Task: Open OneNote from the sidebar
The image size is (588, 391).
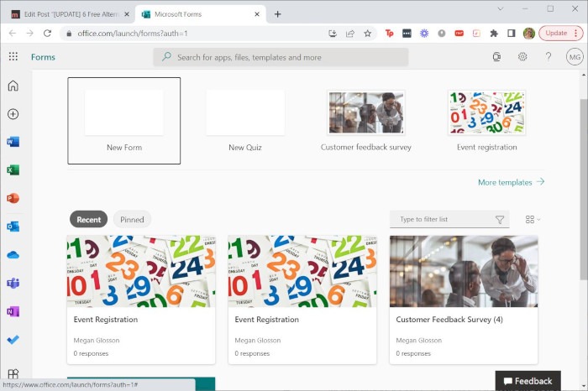Action: (13, 311)
